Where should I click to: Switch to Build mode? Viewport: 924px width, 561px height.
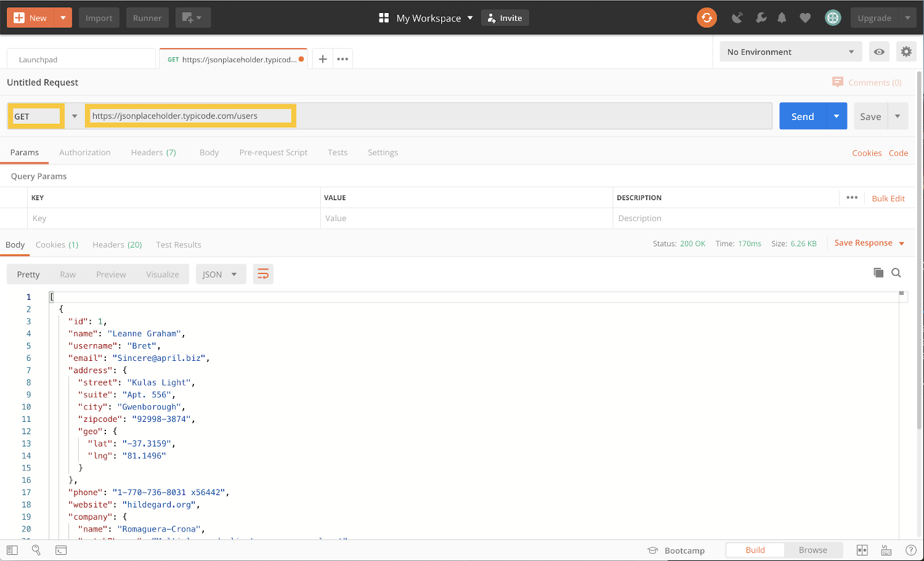click(x=755, y=550)
